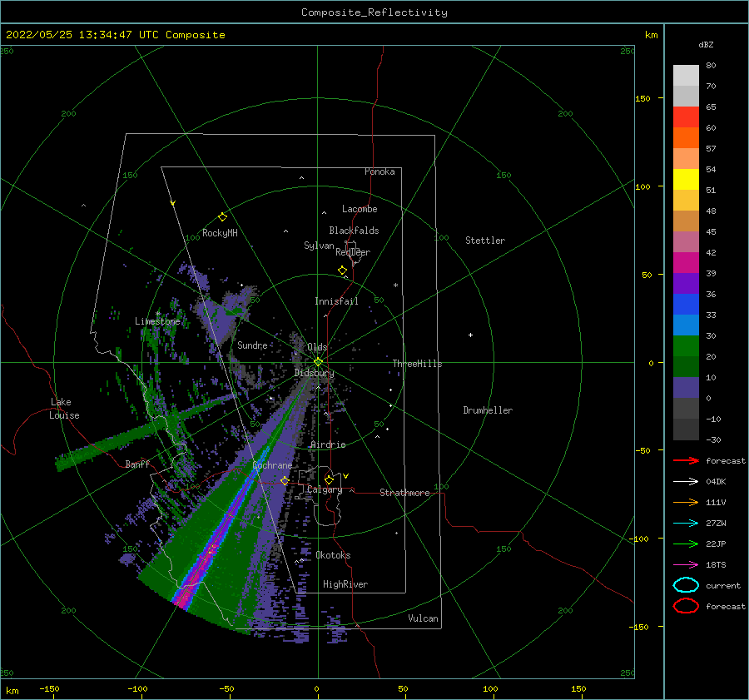Choose the bright green 20–30 dBZ swatch
Image resolution: width=749 pixels, height=700 pixels.
pyautogui.click(x=686, y=346)
